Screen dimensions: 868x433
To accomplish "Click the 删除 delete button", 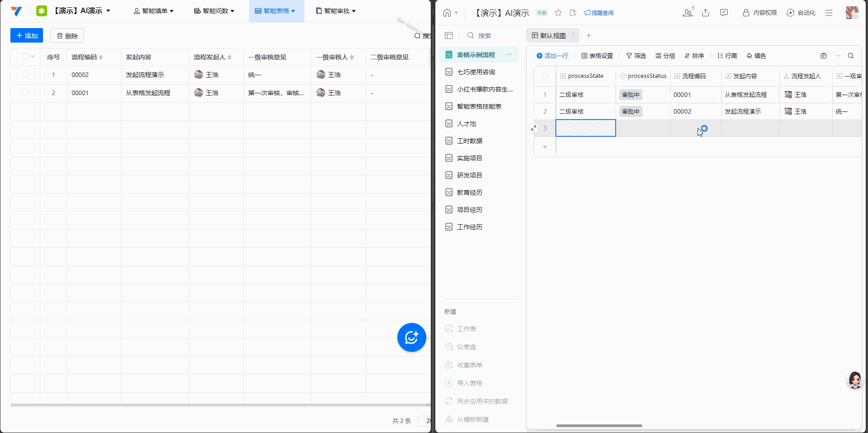I will pos(67,35).
